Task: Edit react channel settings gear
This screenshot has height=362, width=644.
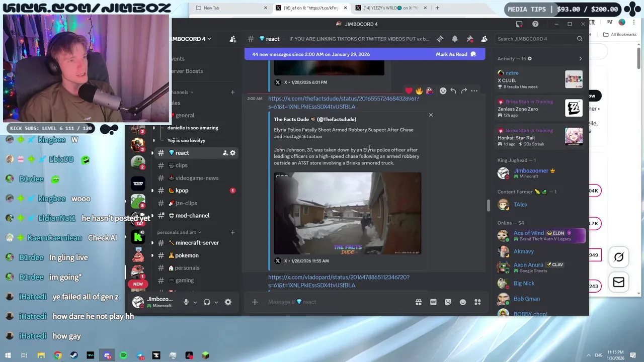Action: [232, 153]
